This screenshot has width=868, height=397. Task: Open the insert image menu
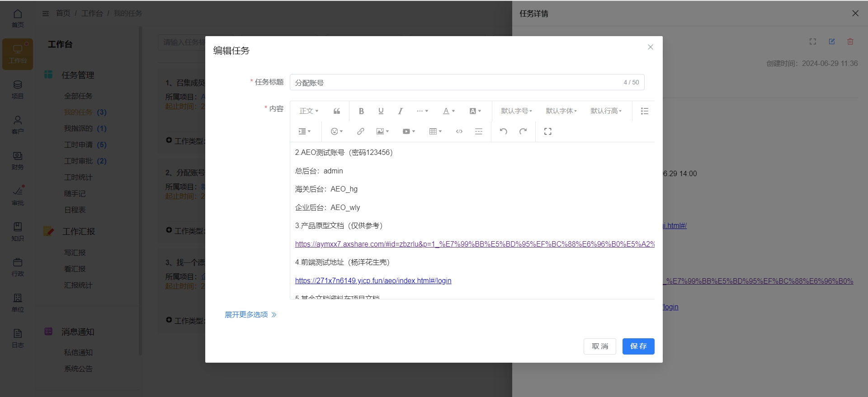coord(382,131)
